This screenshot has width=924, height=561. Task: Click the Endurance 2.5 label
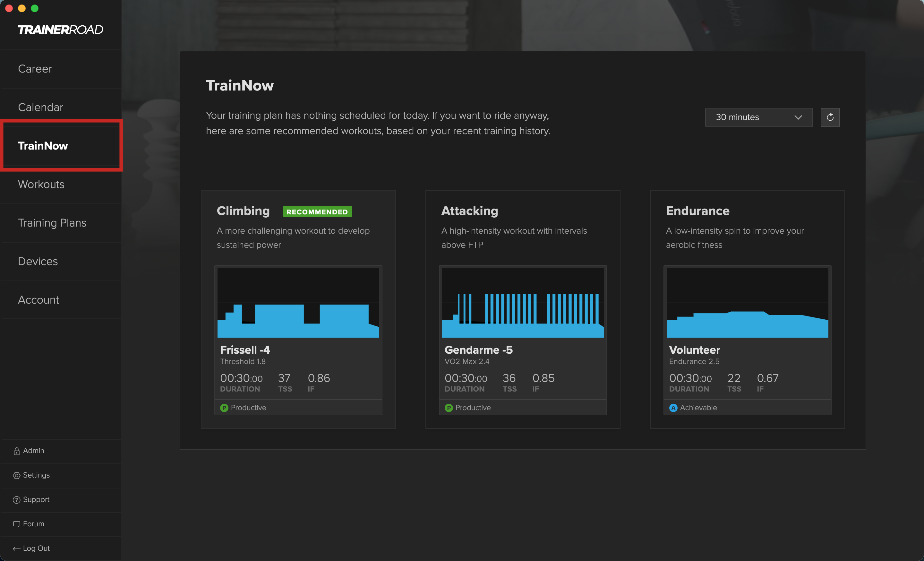[694, 361]
